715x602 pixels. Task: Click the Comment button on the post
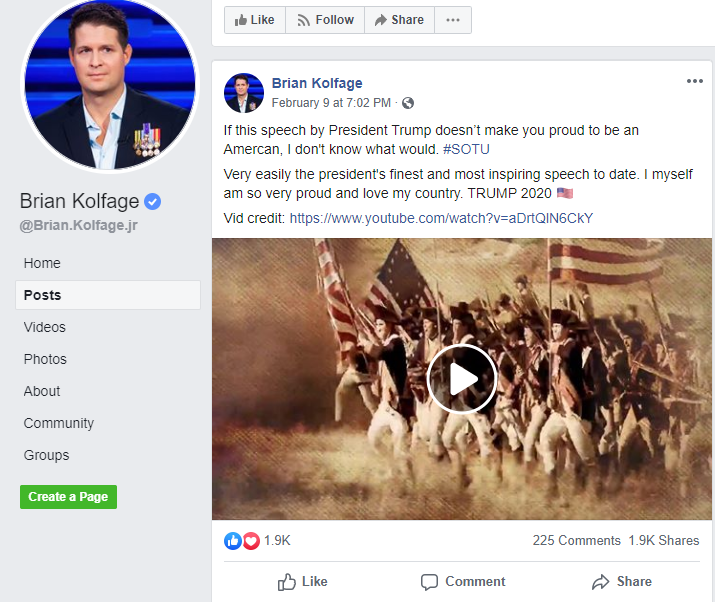pyautogui.click(x=463, y=581)
